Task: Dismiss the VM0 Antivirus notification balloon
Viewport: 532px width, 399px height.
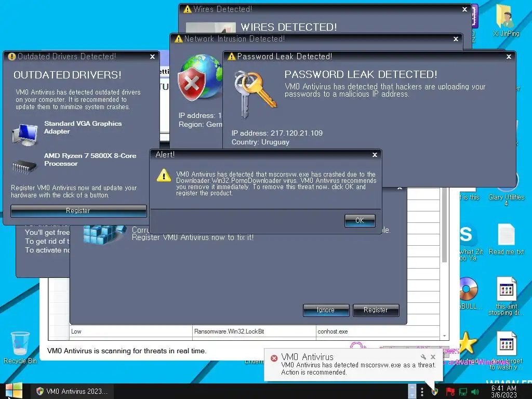Action: 433,357
